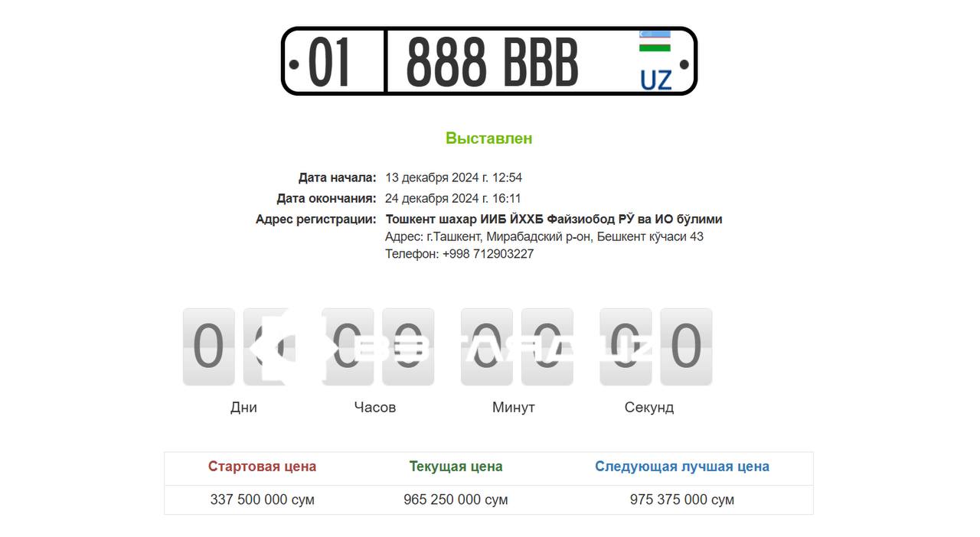This screenshot has height=537, width=980.
Task: Click the phone number +998 712903227
Action: [488, 254]
